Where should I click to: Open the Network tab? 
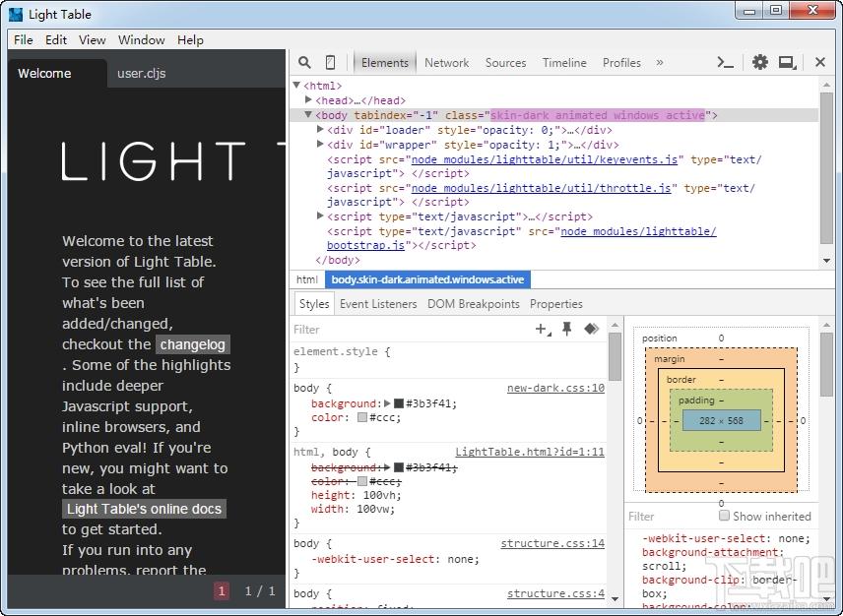tap(447, 62)
